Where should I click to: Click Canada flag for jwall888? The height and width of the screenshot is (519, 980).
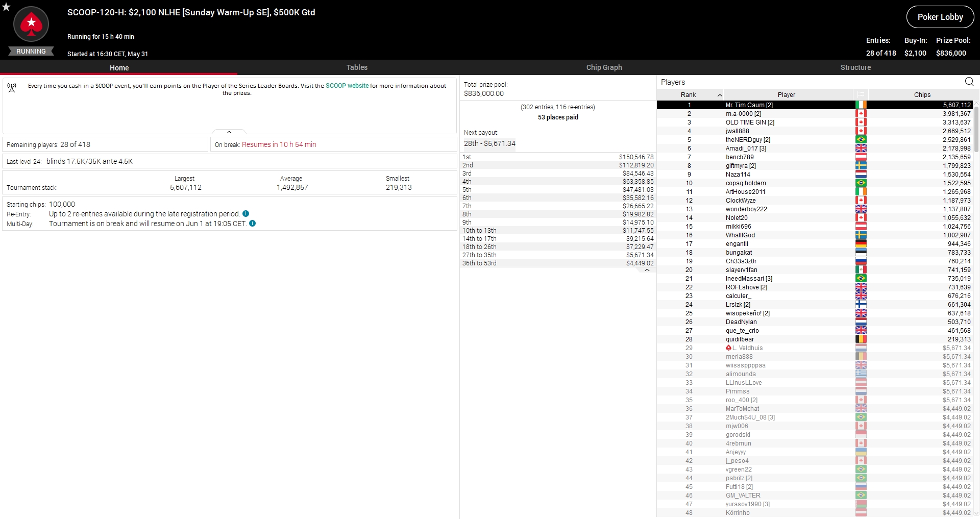pyautogui.click(x=861, y=131)
